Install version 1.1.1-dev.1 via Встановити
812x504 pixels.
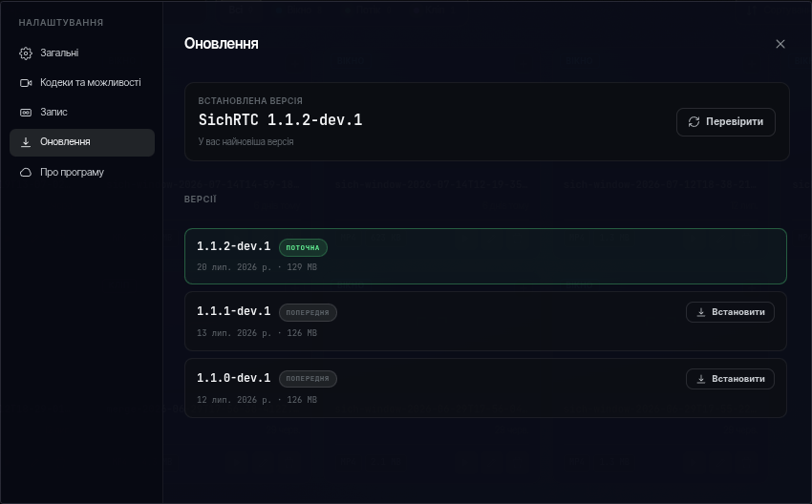pos(730,312)
